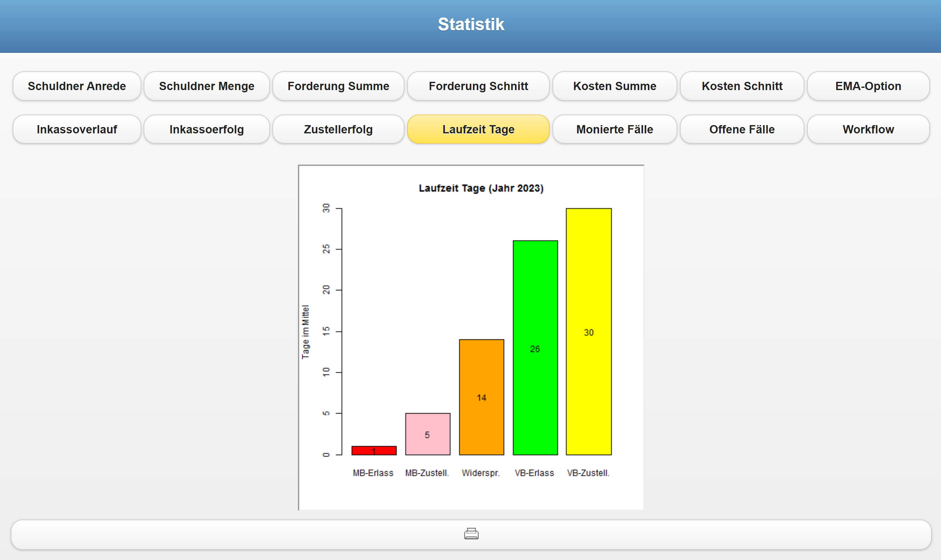
Task: Select the Forderung Summe button
Action: (x=338, y=86)
